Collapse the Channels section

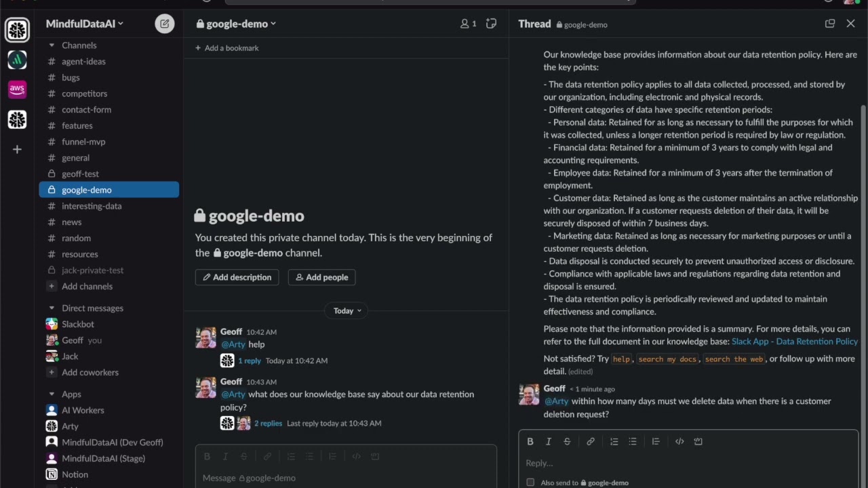(52, 45)
